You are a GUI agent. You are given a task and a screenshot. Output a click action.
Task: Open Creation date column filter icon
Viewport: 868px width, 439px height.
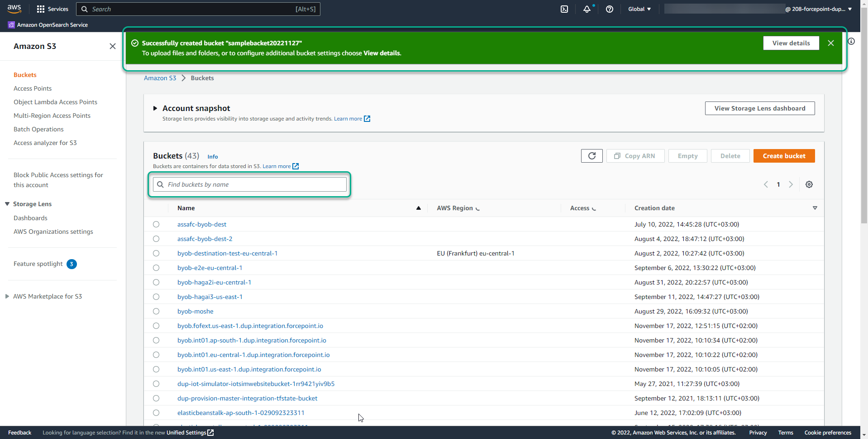click(815, 208)
